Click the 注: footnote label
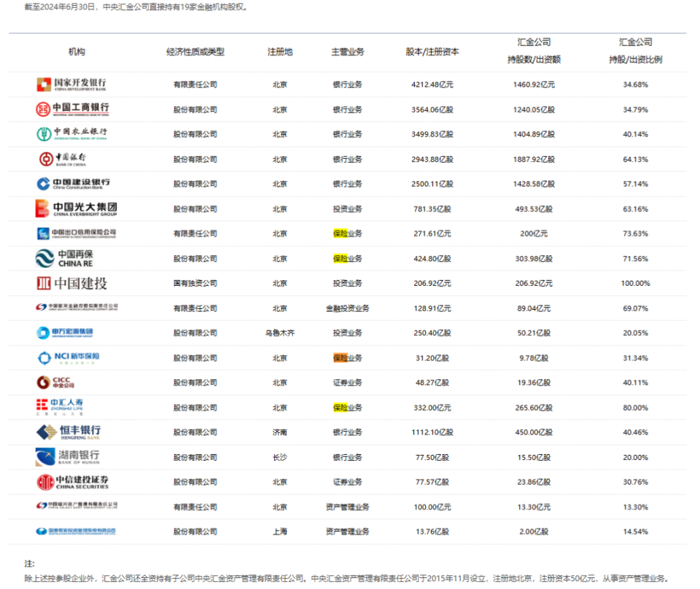Screen dimensions: 700x589 pyautogui.click(x=29, y=563)
